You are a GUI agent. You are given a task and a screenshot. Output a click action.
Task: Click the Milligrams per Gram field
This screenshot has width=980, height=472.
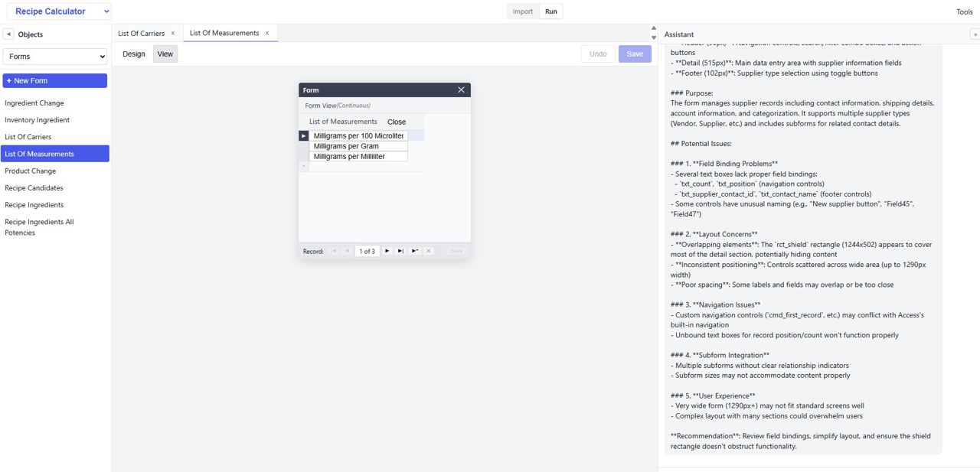[358, 146]
